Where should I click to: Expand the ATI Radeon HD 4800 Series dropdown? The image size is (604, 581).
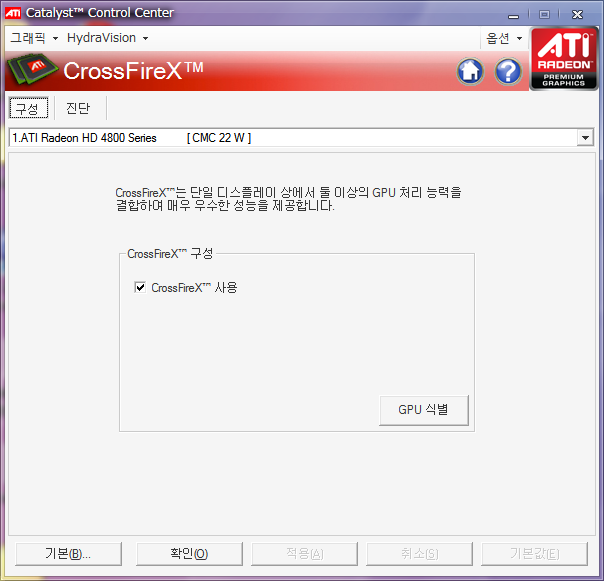pyautogui.click(x=585, y=138)
